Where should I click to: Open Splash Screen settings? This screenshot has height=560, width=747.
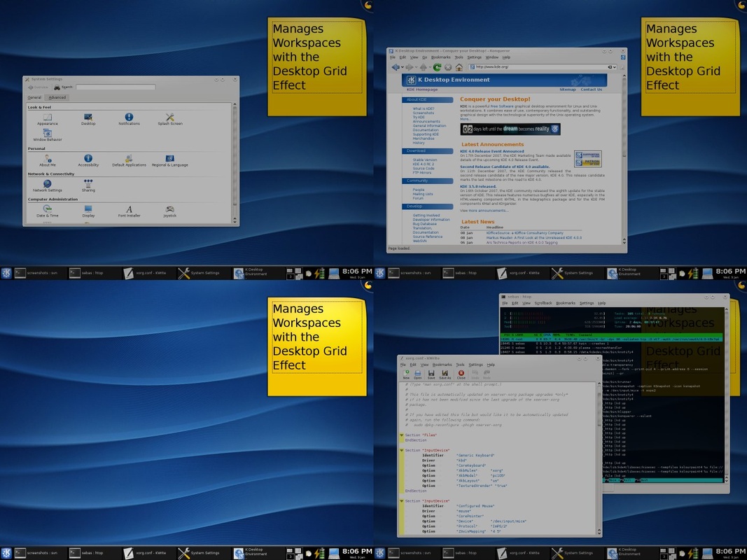[x=170, y=119]
